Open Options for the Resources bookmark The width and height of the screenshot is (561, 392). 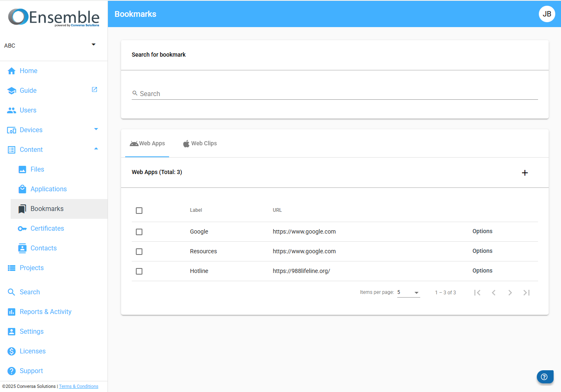[x=482, y=251]
